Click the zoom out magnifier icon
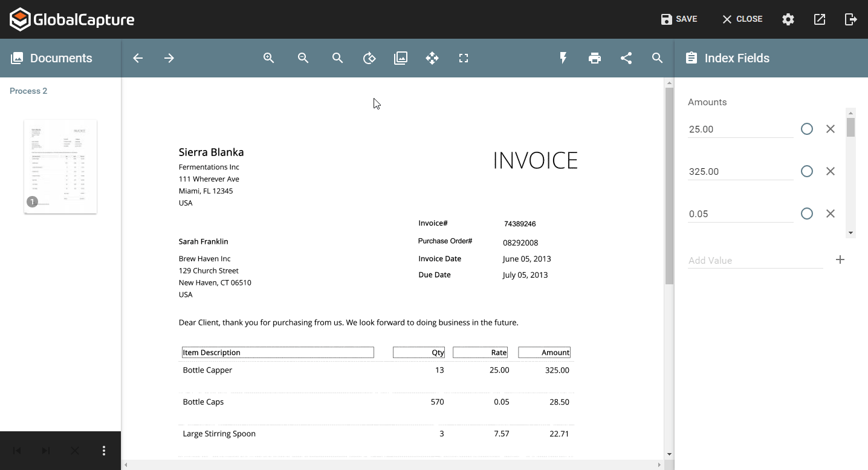Screen dimensions: 868x470 click(x=303, y=58)
